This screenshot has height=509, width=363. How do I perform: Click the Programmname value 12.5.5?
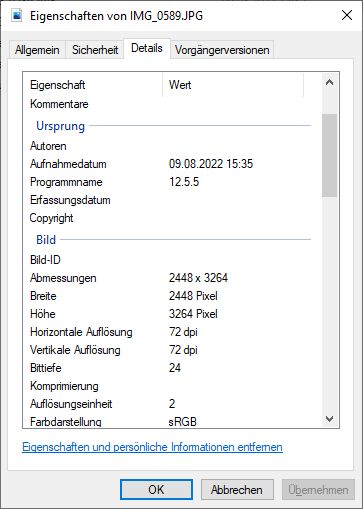(184, 182)
